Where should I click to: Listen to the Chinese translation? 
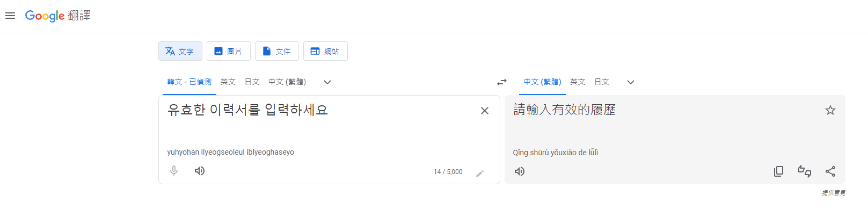click(520, 171)
